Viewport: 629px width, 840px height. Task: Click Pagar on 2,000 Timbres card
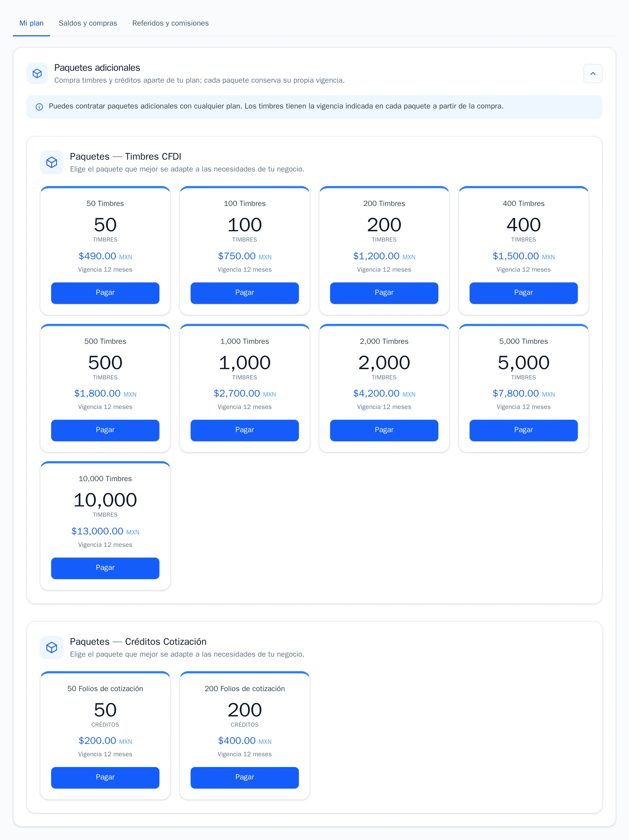tap(384, 430)
